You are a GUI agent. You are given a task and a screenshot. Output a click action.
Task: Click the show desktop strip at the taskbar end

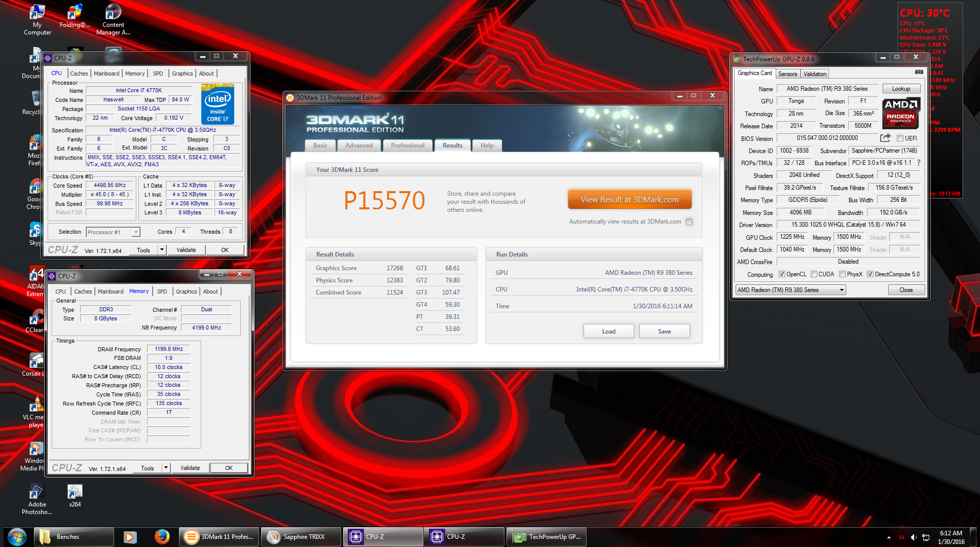pos(974,537)
